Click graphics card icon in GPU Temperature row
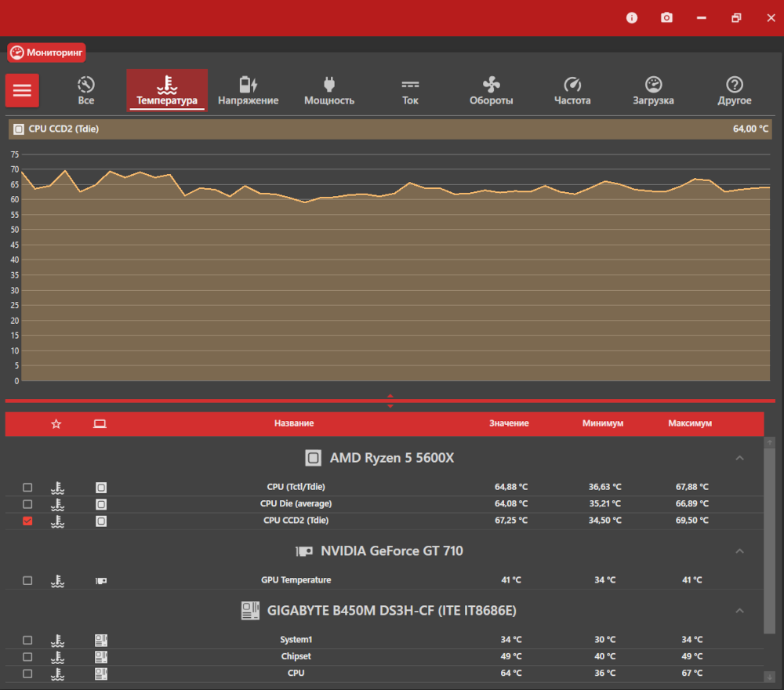Screen dimensions: 784x690 click(101, 580)
